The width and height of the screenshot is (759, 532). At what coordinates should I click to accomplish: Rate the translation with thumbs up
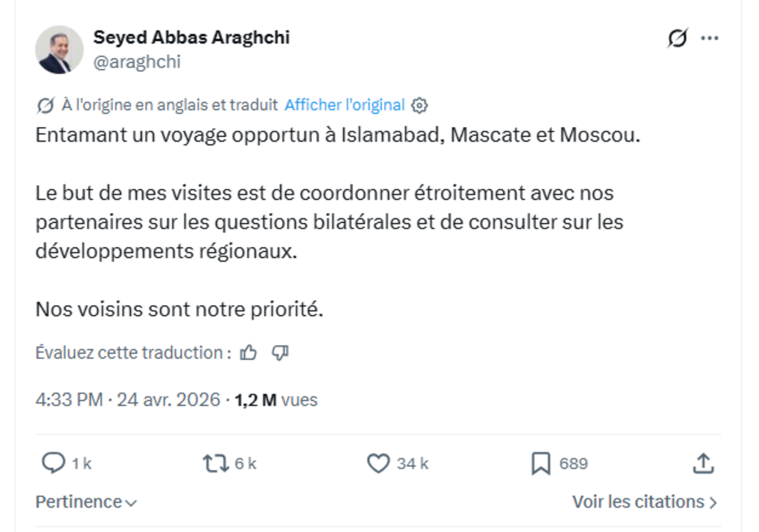click(x=247, y=352)
